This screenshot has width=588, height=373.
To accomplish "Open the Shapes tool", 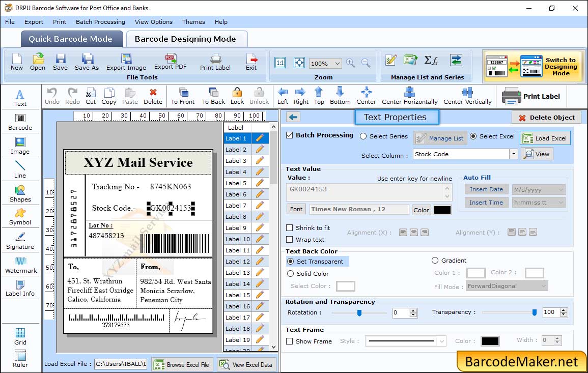I will click(20, 194).
